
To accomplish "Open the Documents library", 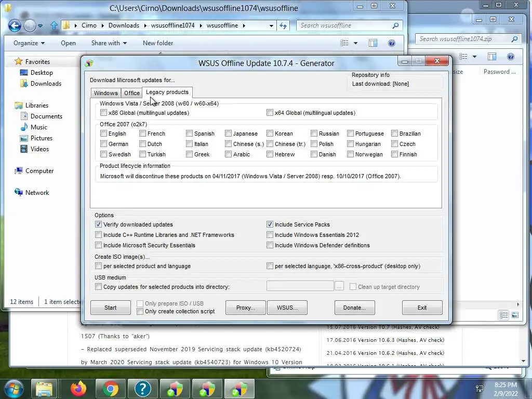I will coord(46,116).
